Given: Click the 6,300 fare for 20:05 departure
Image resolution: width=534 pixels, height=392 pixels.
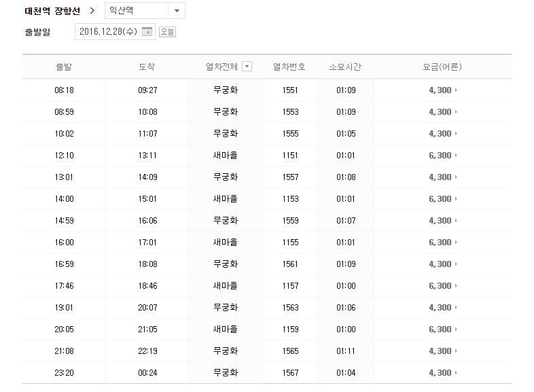Looking at the screenshot, I should (x=440, y=329).
